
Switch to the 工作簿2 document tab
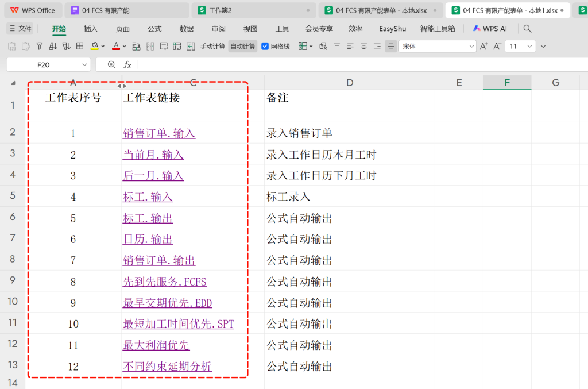(x=253, y=10)
